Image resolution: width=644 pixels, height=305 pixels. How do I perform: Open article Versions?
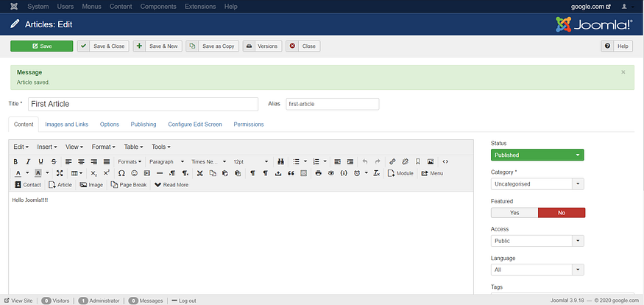click(x=263, y=46)
